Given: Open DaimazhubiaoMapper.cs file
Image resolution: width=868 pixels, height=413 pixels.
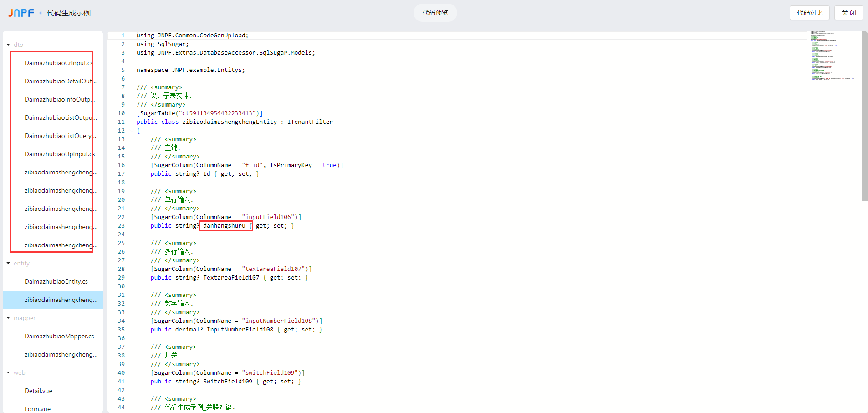Looking at the screenshot, I should point(59,336).
